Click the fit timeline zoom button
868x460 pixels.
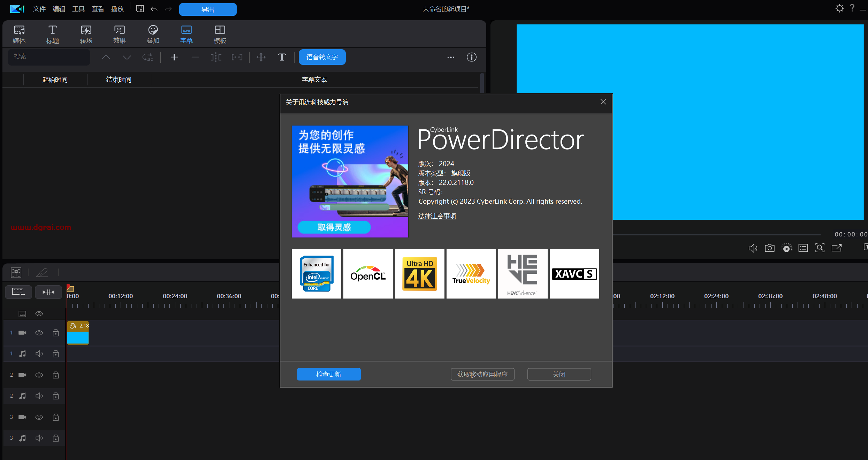pos(48,292)
